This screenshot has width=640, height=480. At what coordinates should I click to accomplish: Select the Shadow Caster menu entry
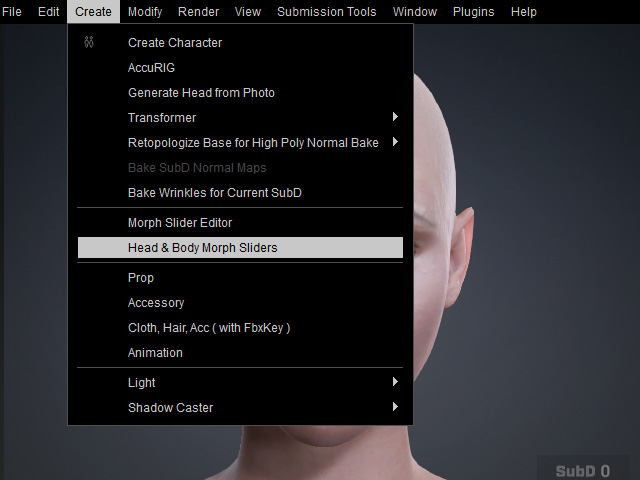click(x=240, y=407)
